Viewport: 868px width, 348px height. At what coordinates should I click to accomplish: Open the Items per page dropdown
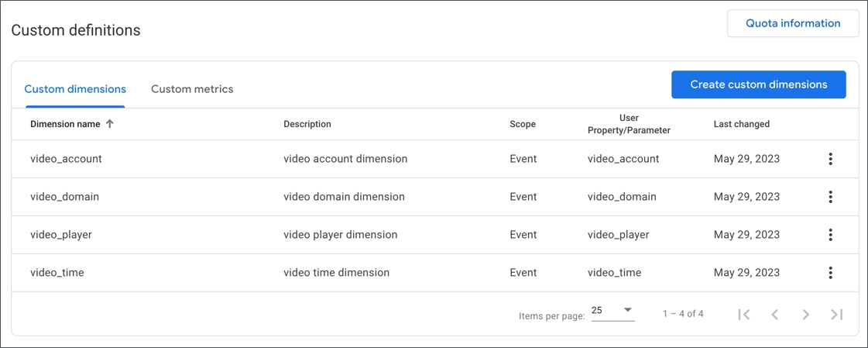tap(612, 311)
